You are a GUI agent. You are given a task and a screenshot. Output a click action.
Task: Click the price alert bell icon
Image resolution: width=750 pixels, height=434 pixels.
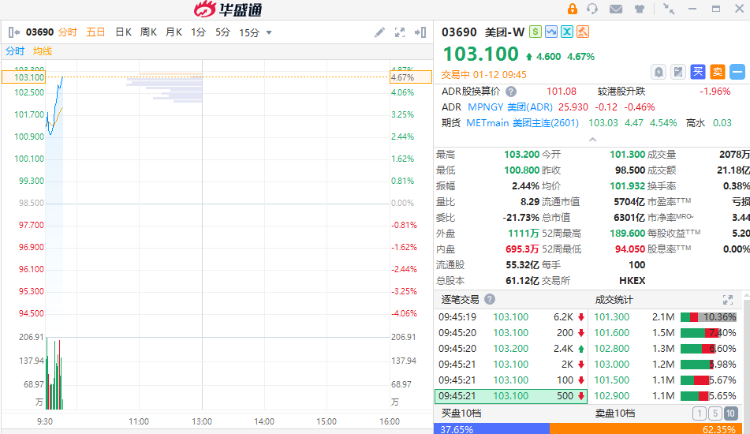[x=659, y=71]
